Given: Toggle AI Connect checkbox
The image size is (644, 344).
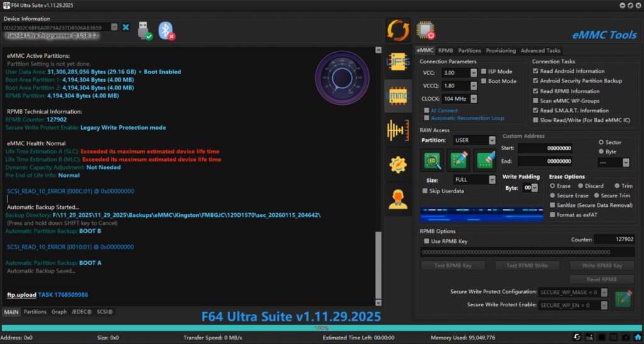Looking at the screenshot, I should click(x=427, y=111).
